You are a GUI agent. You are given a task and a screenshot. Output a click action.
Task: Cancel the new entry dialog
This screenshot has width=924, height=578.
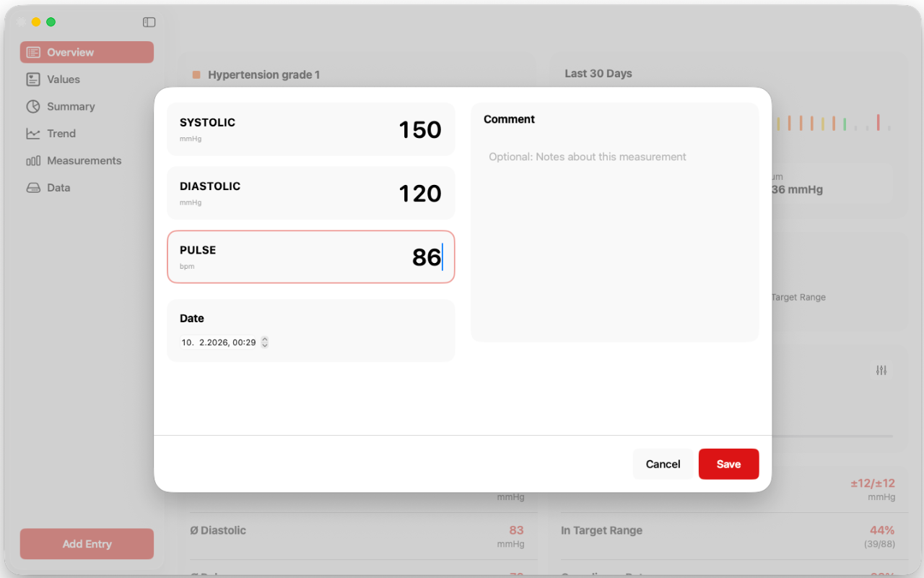click(663, 464)
